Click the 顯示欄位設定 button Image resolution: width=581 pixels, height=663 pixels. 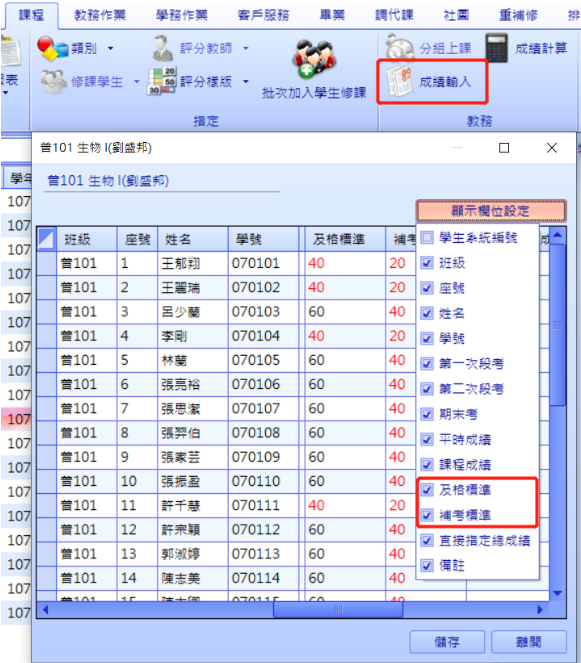(491, 211)
